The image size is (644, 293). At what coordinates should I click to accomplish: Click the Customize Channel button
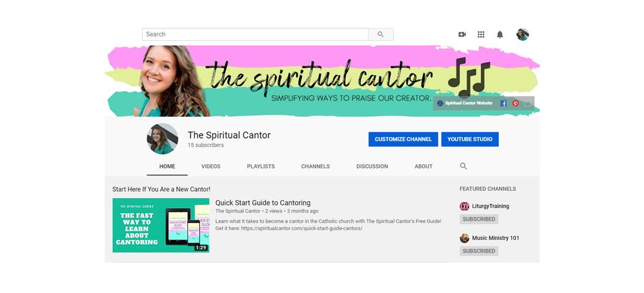pyautogui.click(x=403, y=139)
